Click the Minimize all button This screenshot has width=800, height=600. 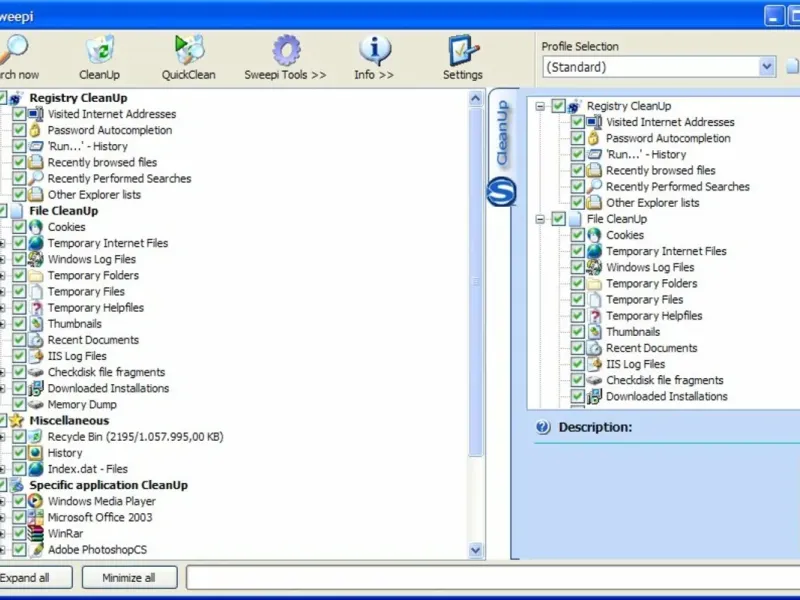[x=129, y=578]
